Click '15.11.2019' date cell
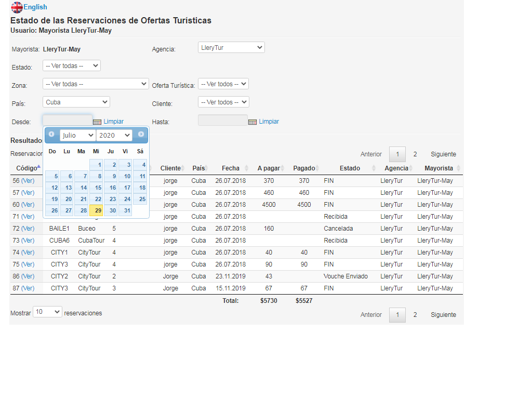 (x=230, y=288)
